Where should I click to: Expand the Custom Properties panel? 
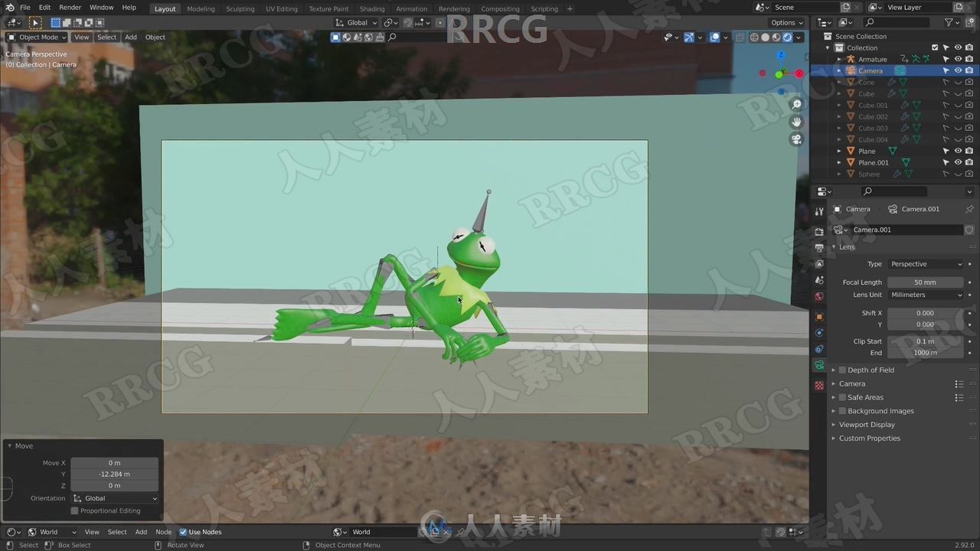tap(869, 439)
